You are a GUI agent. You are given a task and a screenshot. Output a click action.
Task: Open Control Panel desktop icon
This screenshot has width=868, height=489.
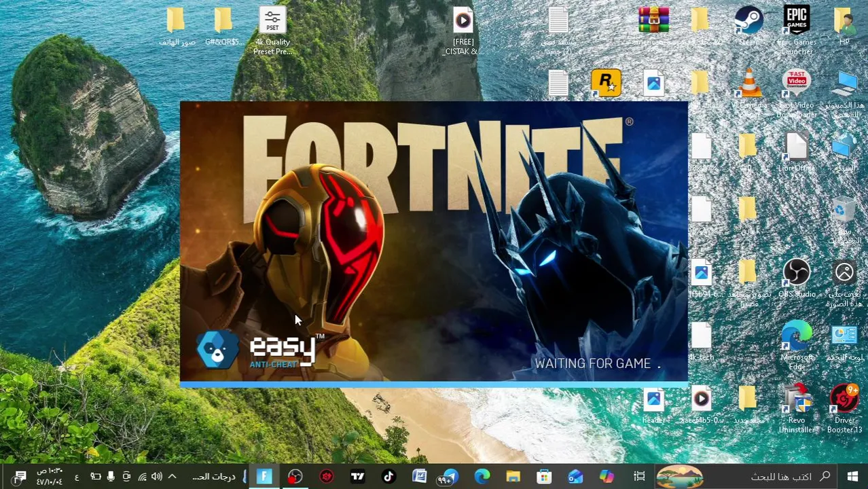click(844, 343)
